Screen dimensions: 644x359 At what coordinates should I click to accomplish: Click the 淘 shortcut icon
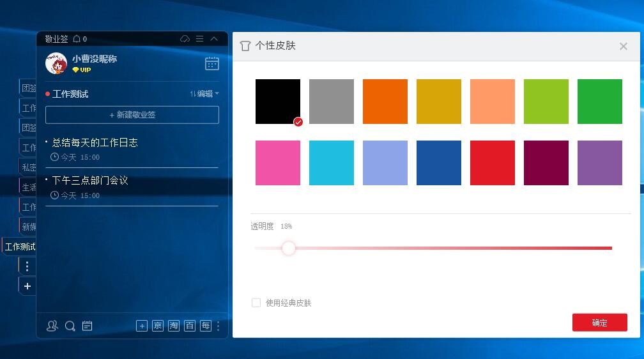coord(174,326)
